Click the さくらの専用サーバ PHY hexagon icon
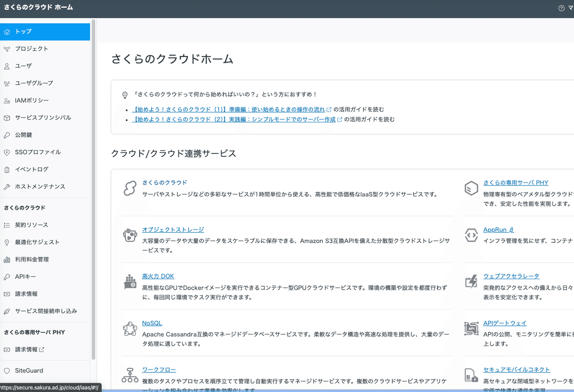Image resolution: width=574 pixels, height=392 pixels. pos(472,188)
